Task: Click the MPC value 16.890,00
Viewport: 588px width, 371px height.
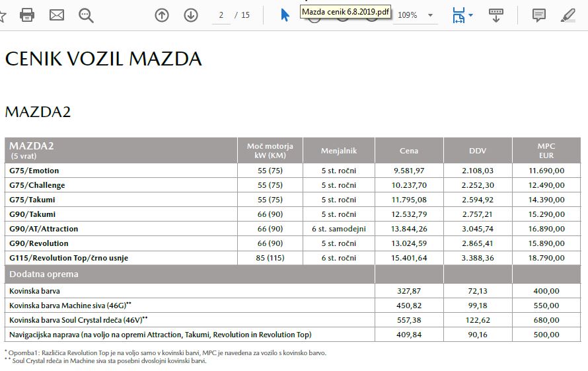Action: click(x=546, y=229)
